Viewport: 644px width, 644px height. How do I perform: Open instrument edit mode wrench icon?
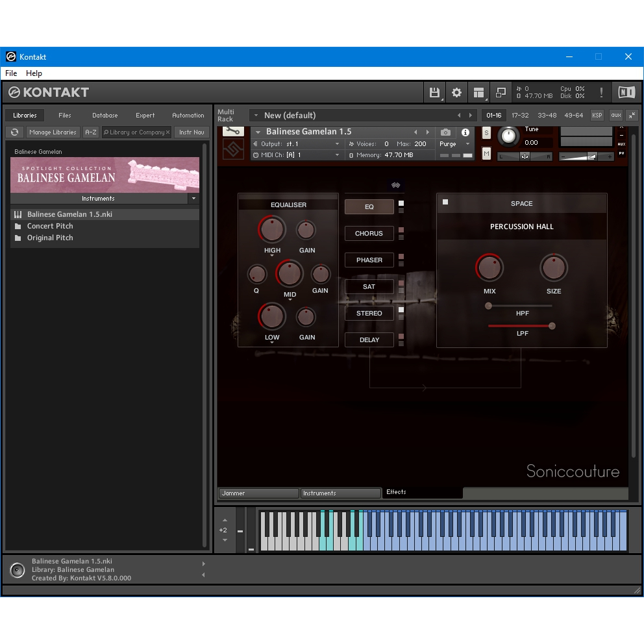point(233,131)
